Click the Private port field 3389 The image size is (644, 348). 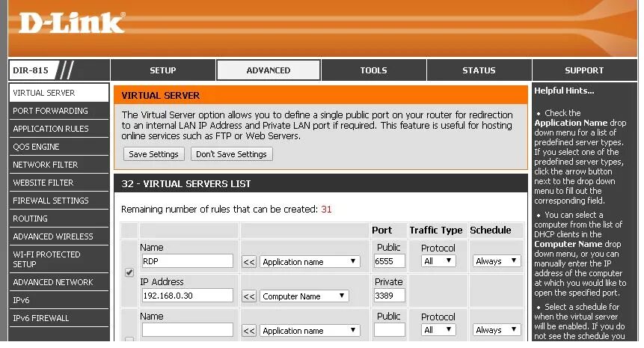coord(390,296)
